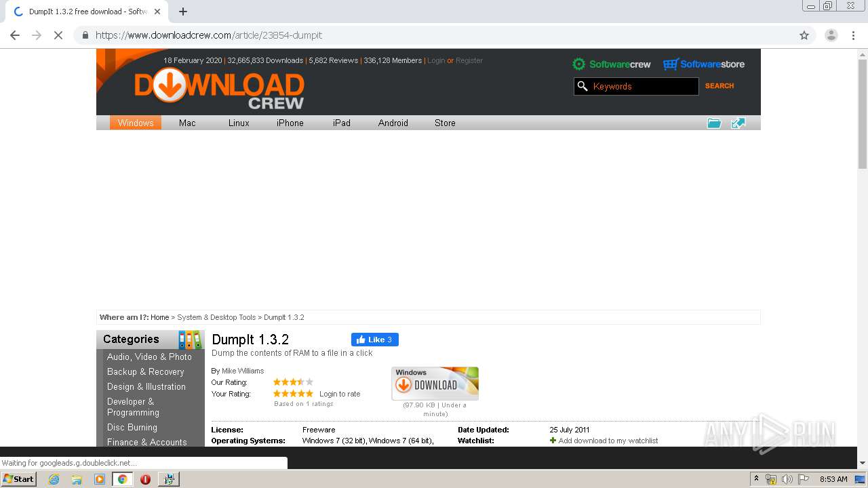Click the Windows DOWNLOAD button
Image resolution: width=868 pixels, height=488 pixels.
click(435, 384)
